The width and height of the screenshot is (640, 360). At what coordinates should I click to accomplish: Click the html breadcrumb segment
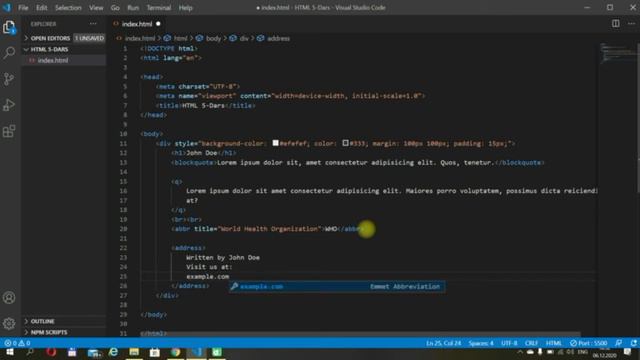click(180, 38)
